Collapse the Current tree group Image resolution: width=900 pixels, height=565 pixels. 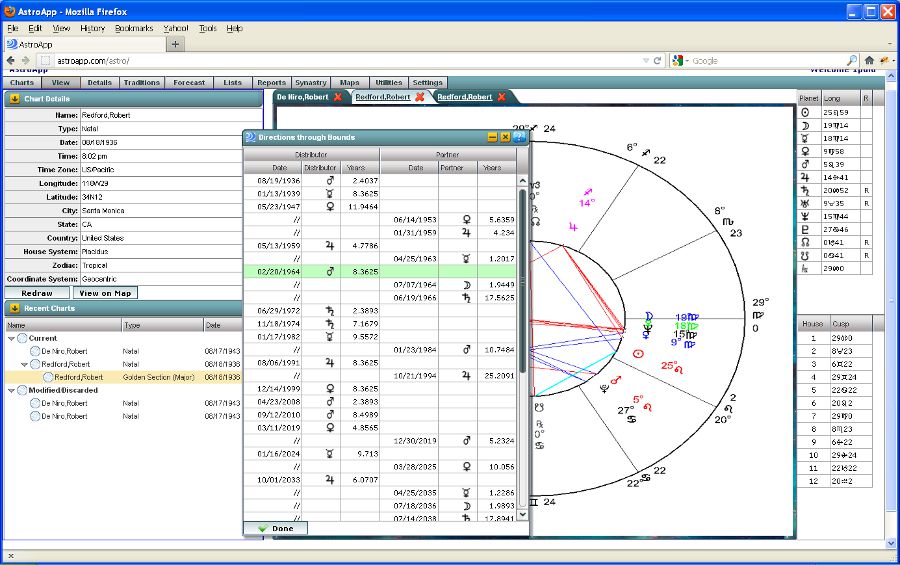point(11,338)
